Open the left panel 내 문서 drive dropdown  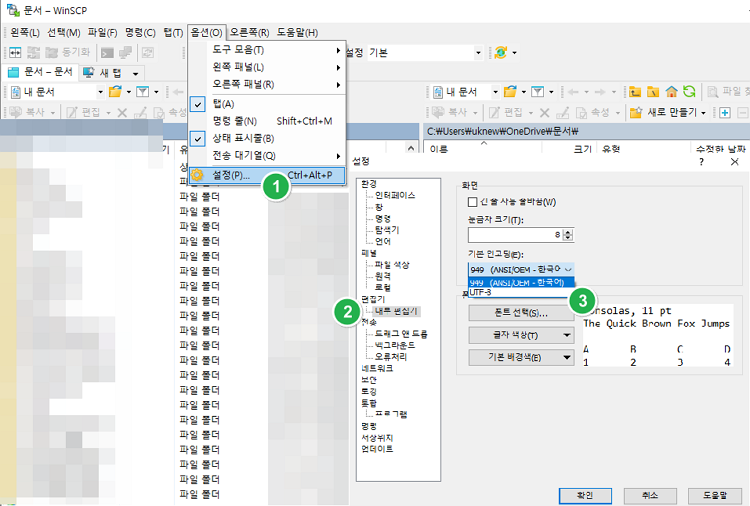coord(100,91)
